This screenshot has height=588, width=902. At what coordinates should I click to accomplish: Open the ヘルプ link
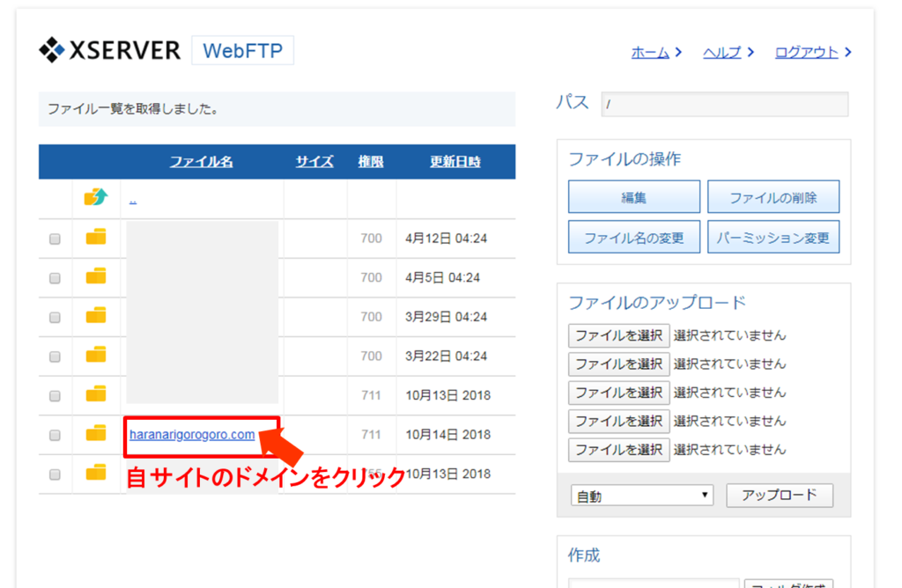tap(722, 52)
